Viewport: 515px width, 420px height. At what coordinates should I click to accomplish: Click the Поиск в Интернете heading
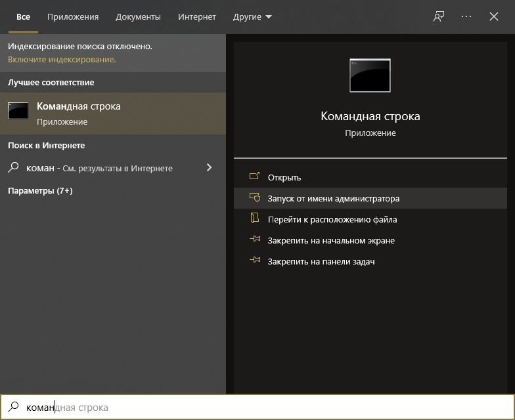coord(46,146)
